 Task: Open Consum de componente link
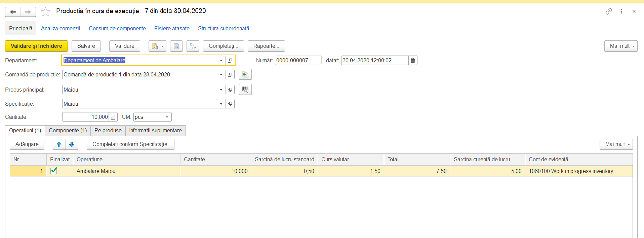[x=117, y=29]
